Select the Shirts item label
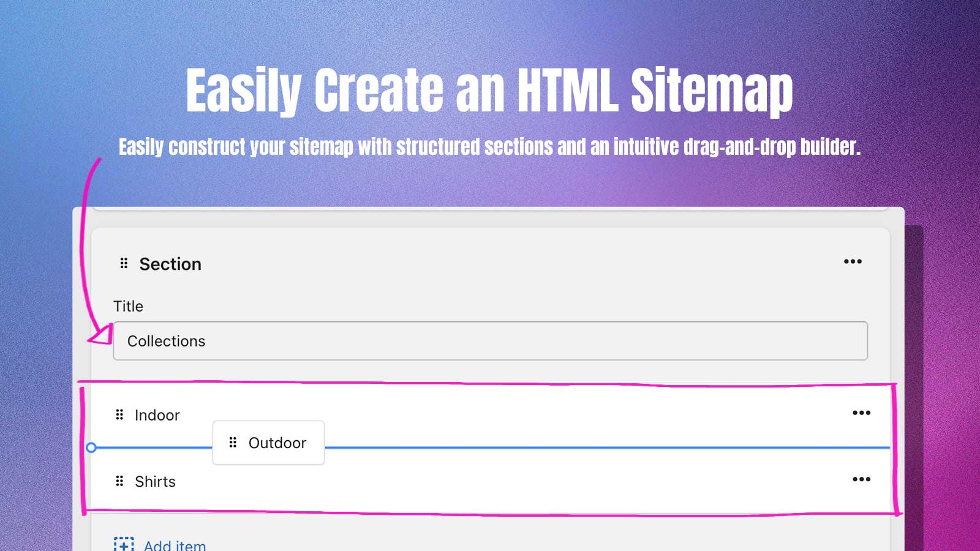This screenshot has width=980, height=551. tap(155, 482)
